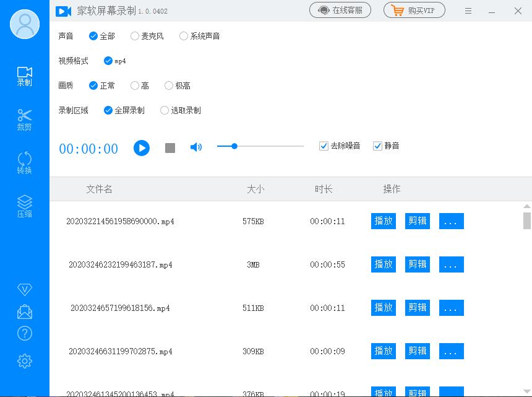
Task: Select file 2020324623219946​3187.mp4
Action: (x=121, y=264)
